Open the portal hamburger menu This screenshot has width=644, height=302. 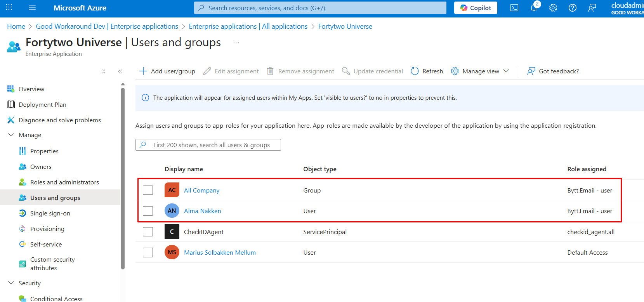coord(32,8)
